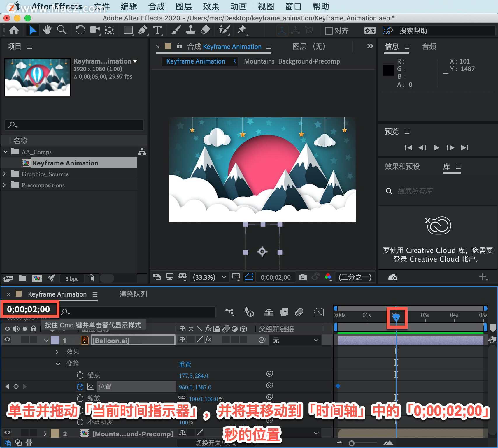Expand the Precompositions folder
The image size is (498, 448).
pos(4,185)
